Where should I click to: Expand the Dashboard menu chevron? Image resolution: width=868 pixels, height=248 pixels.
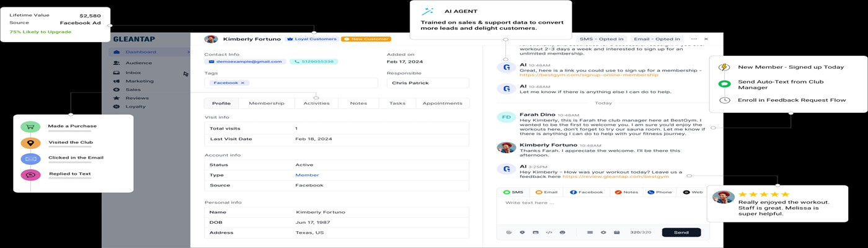188,52
